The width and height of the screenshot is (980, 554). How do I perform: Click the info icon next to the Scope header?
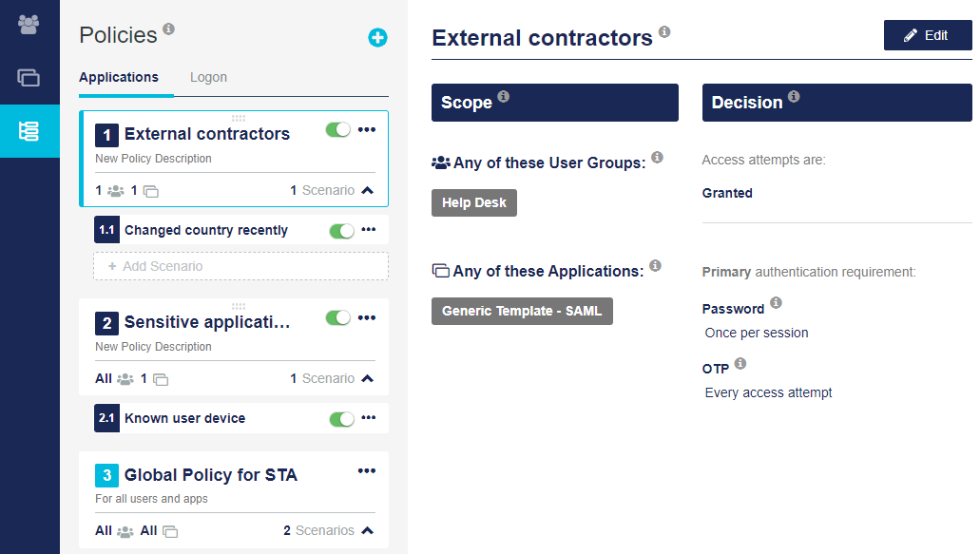(x=504, y=97)
